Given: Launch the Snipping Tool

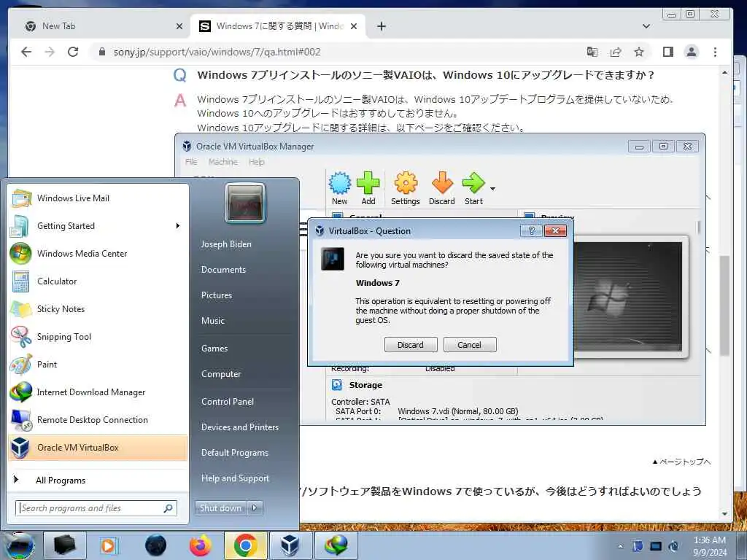Looking at the screenshot, I should 98,337.
